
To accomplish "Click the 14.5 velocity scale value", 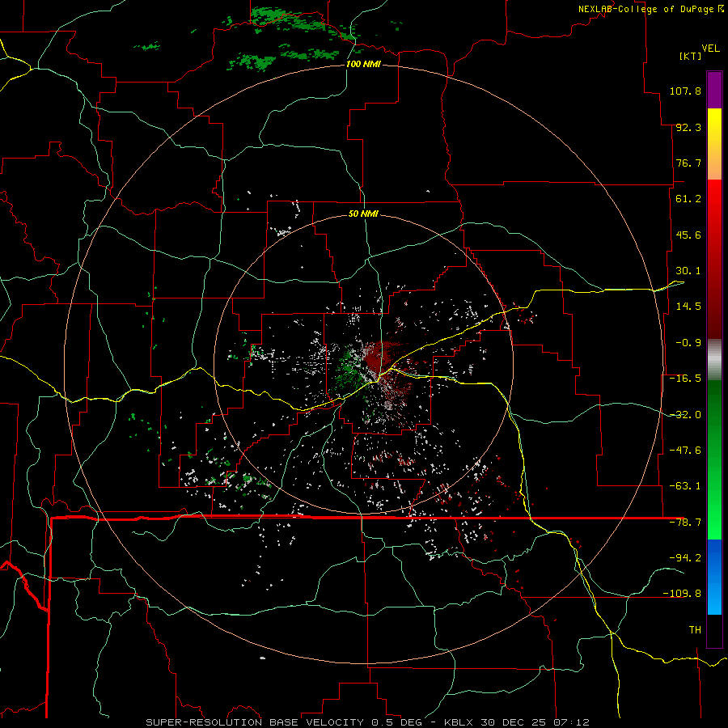I will [688, 307].
